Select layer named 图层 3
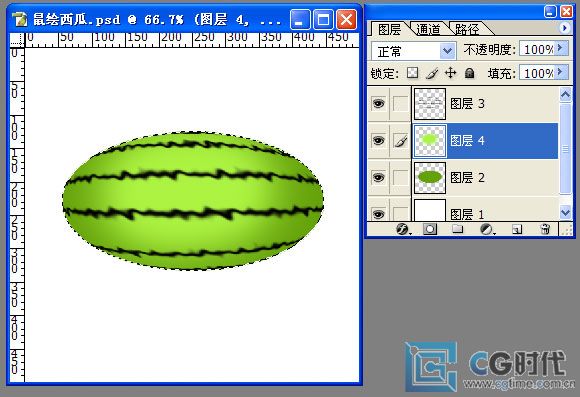 (468, 104)
